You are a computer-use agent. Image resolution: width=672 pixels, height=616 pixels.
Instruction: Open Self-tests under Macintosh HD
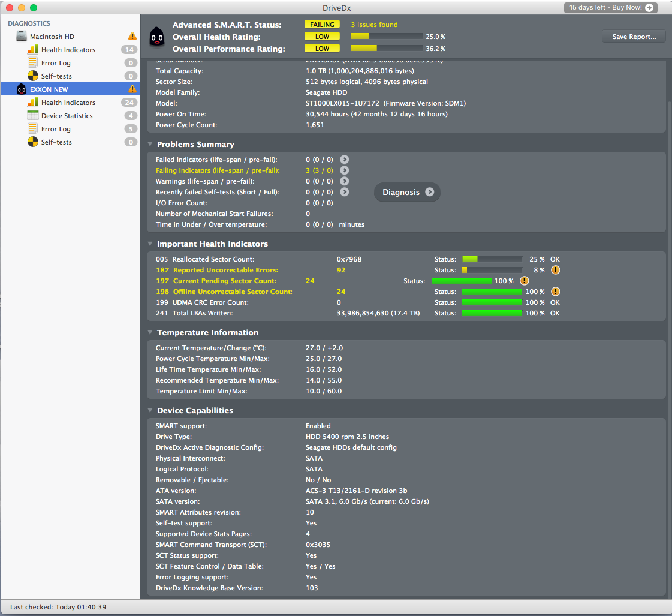click(56, 76)
